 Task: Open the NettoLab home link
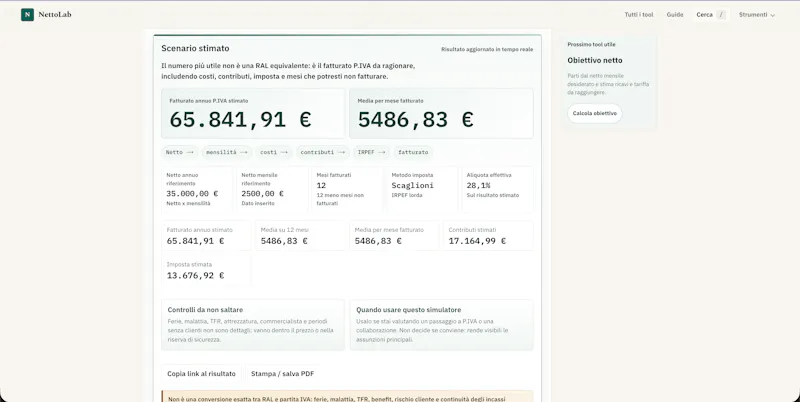tap(46, 15)
